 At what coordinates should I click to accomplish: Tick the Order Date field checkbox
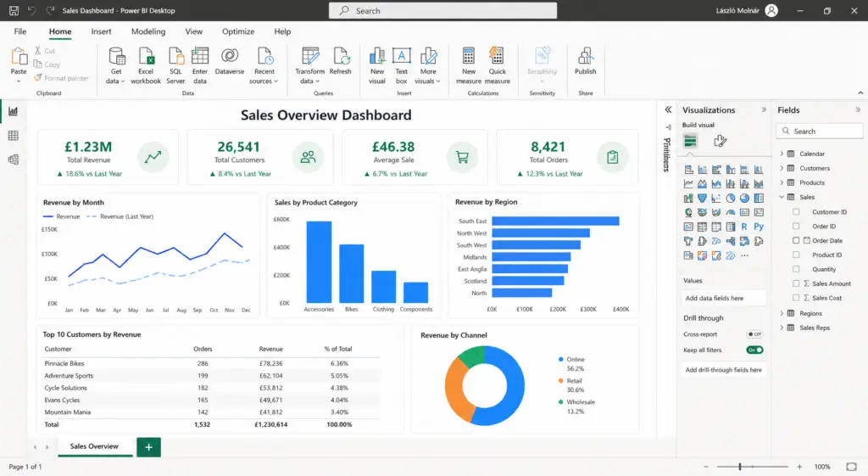796,240
